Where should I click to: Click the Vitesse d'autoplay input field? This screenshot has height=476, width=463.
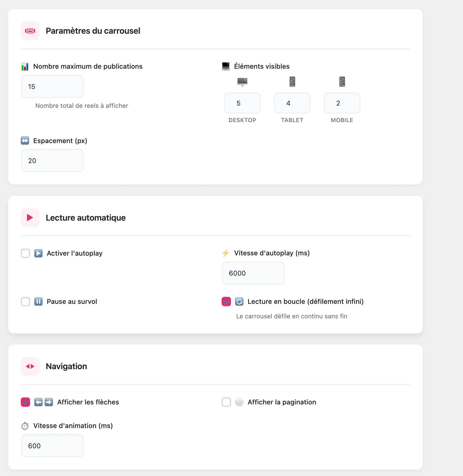(253, 273)
